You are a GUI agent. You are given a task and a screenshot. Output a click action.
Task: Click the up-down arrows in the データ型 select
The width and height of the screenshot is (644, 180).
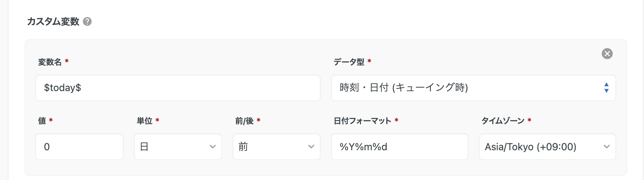click(x=606, y=88)
